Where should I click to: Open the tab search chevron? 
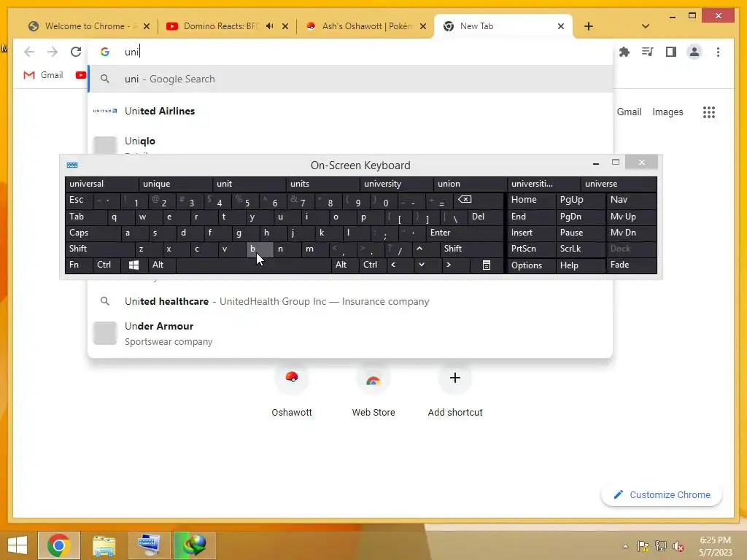646,26
